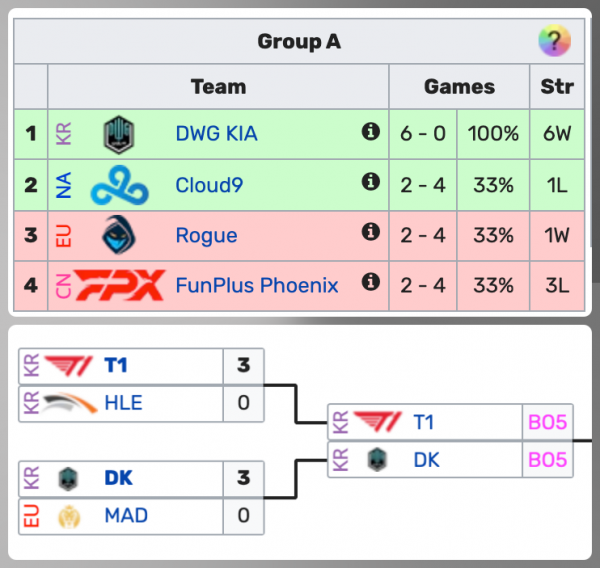Open the Cloud9 team page link
The image size is (600, 568).
coord(209,185)
